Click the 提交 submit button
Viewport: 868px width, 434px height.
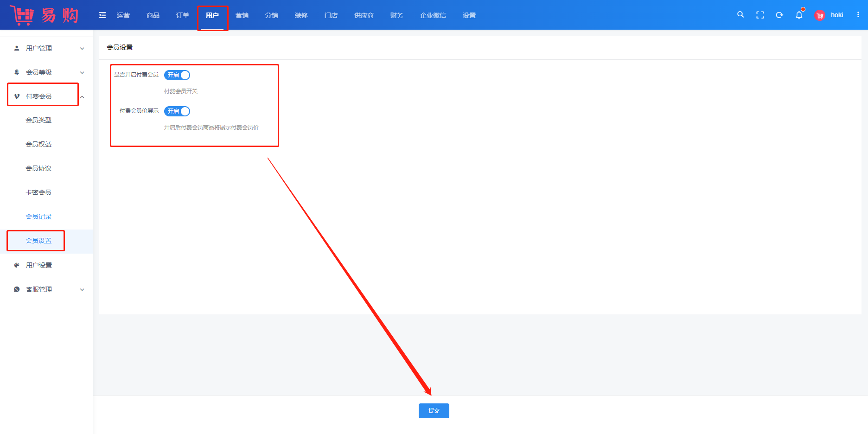[x=434, y=411]
